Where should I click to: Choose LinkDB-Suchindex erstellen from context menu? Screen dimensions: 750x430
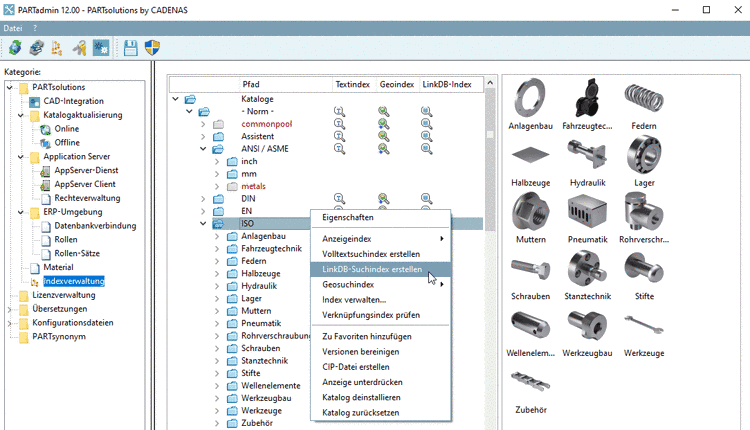pyautogui.click(x=371, y=269)
